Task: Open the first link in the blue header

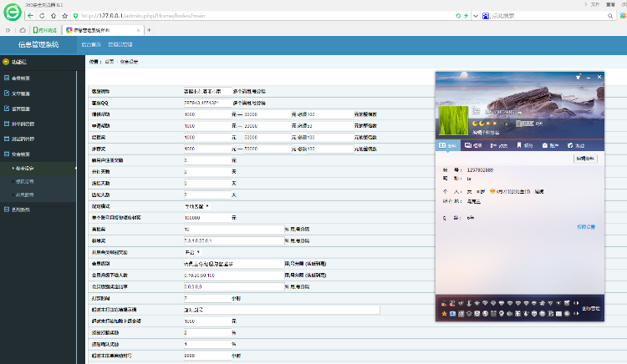Action: pyautogui.click(x=91, y=45)
